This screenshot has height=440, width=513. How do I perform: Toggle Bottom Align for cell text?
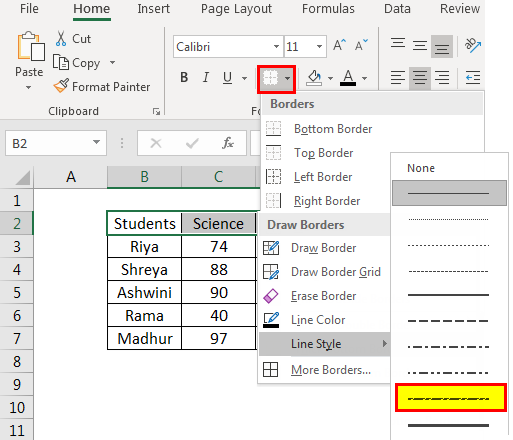[x=442, y=46]
